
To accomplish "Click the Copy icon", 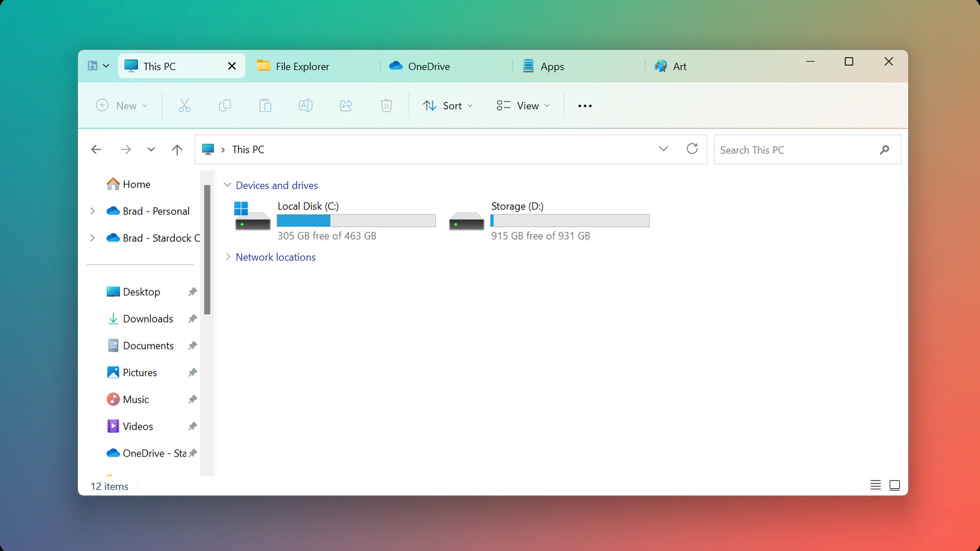I will (x=225, y=105).
